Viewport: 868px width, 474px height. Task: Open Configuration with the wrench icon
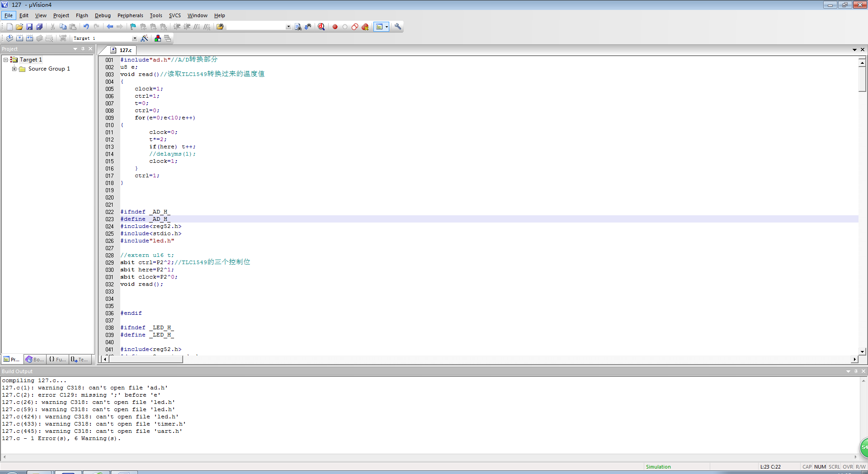tap(398, 27)
